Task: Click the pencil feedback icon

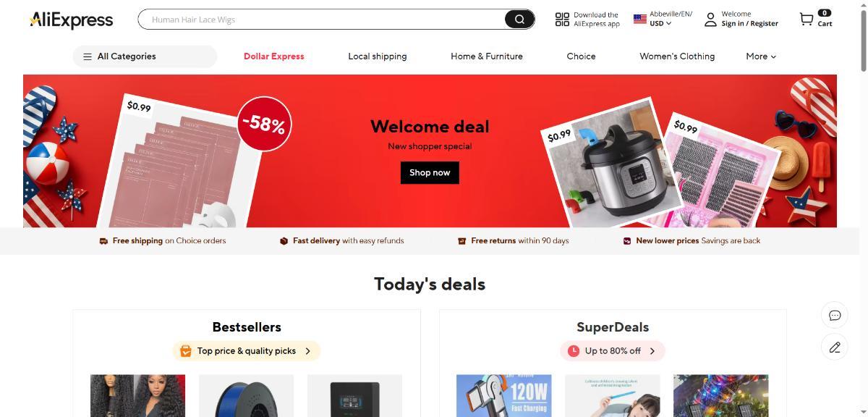Action: [x=835, y=347]
